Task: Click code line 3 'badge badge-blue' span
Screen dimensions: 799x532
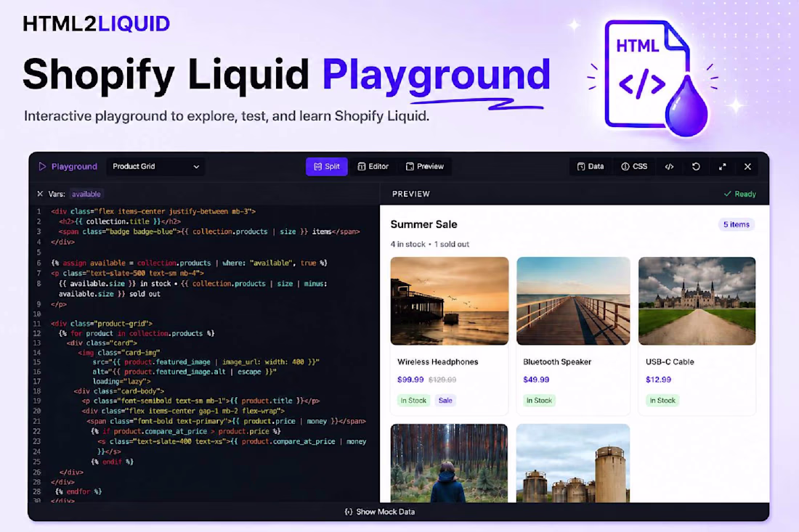Action: 209,232
